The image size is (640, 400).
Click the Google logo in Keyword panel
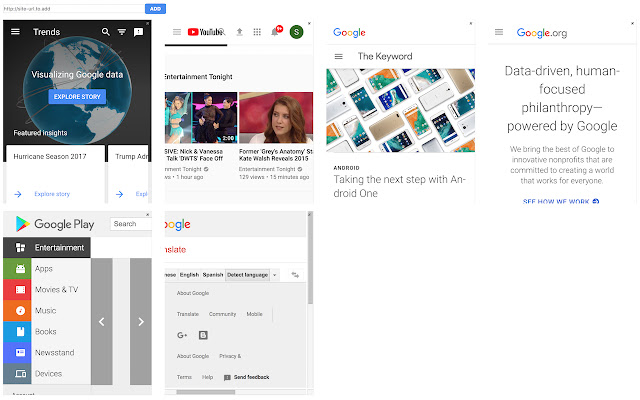click(x=349, y=33)
